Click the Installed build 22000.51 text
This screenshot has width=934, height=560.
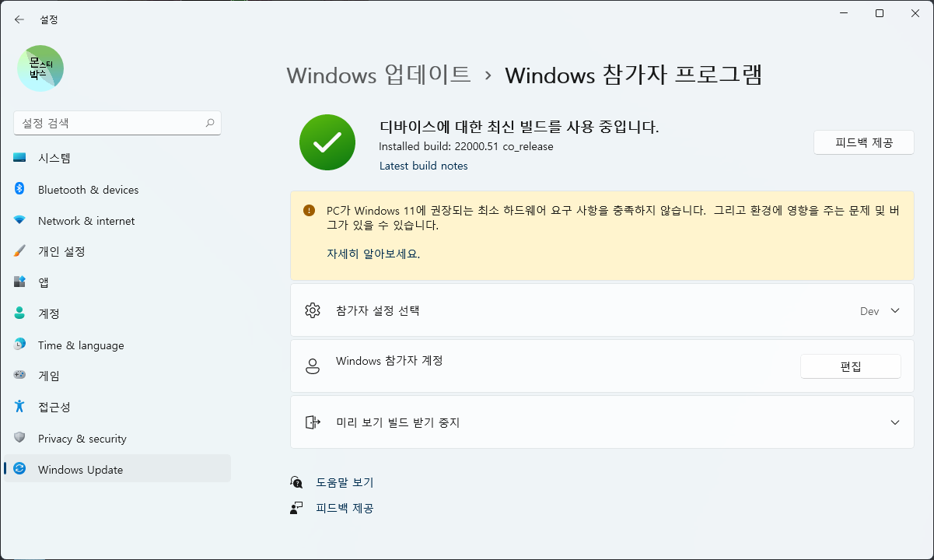tap(467, 146)
